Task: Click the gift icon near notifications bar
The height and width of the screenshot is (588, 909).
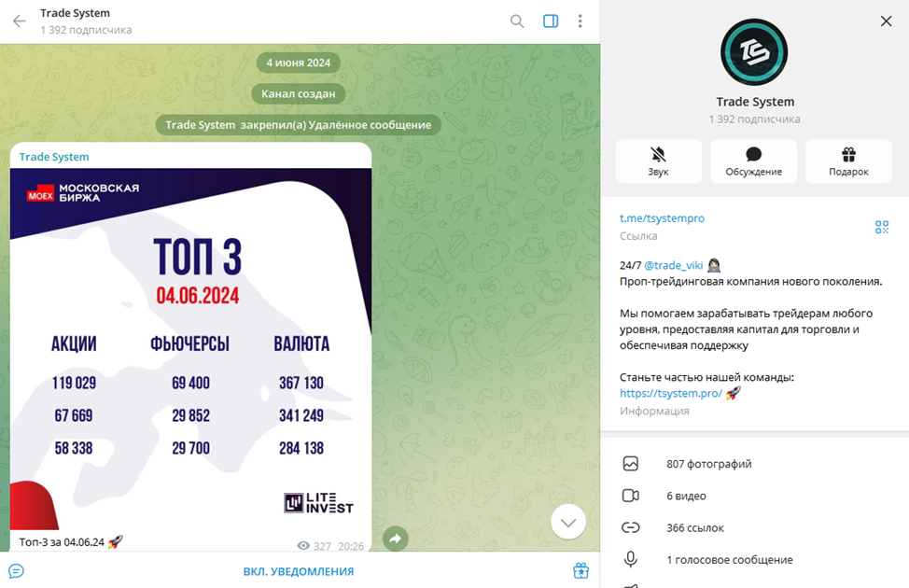Action: [580, 570]
